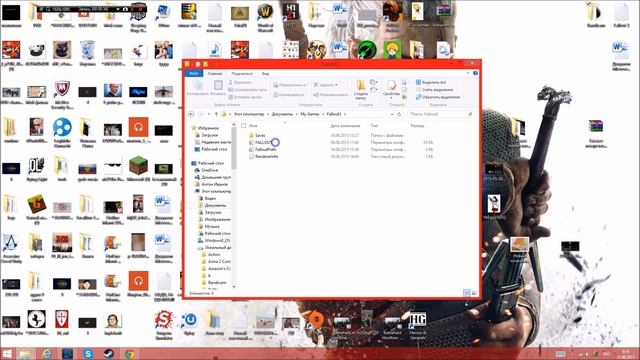Switch to the Главная ribbon tab
This screenshot has height=360, width=640.
point(215,73)
